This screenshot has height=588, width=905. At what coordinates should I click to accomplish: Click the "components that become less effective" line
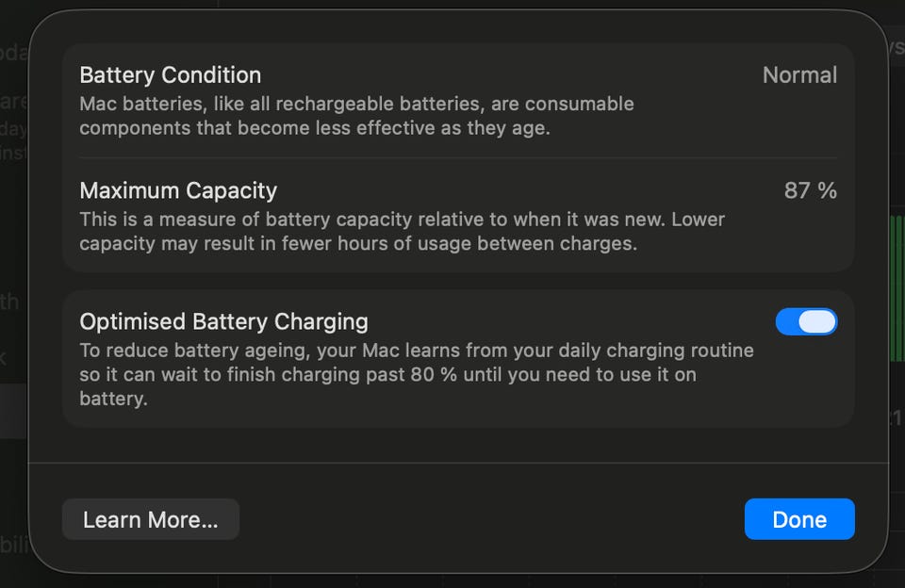[x=314, y=127]
